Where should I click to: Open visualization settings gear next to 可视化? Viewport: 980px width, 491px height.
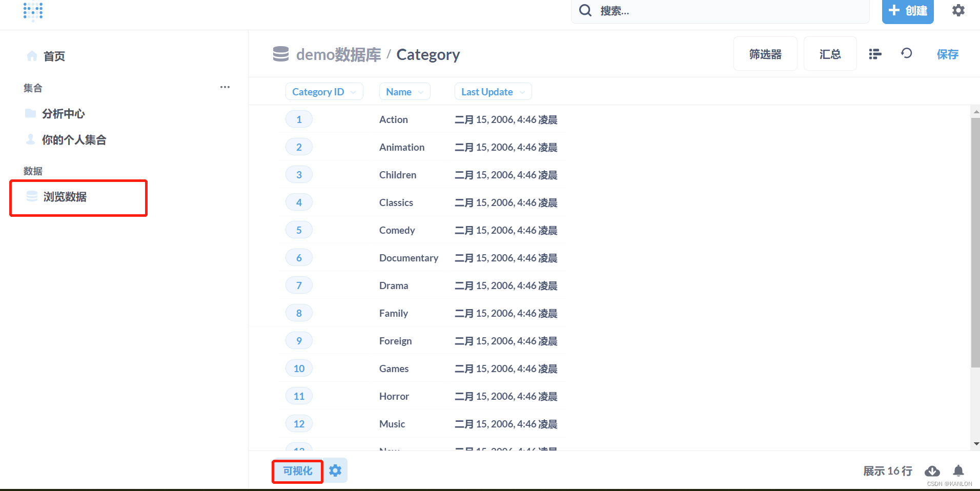click(335, 470)
